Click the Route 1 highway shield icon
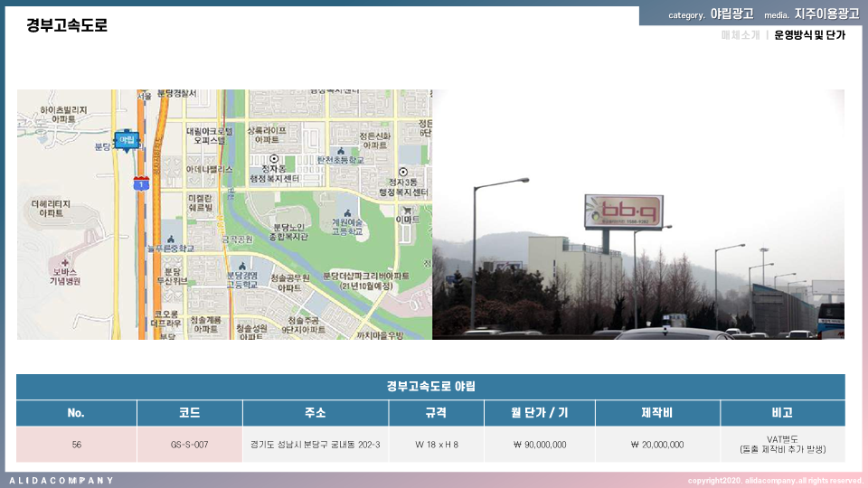 point(140,183)
